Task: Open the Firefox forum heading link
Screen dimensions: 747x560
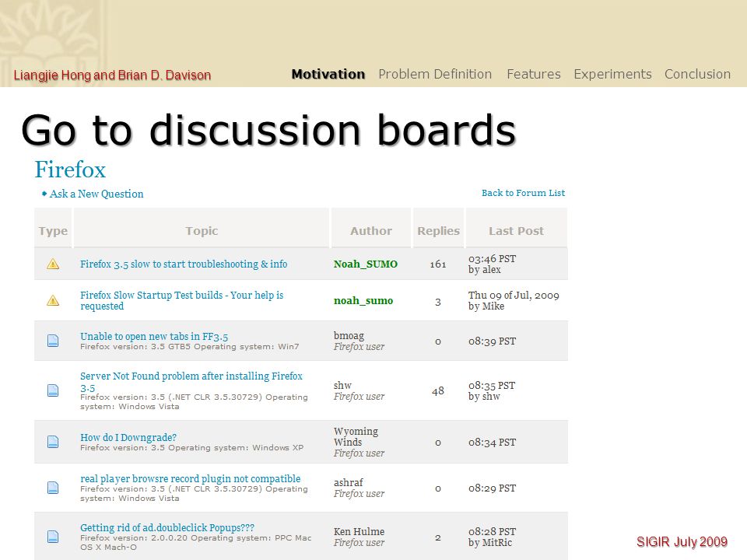Action: click(x=70, y=170)
